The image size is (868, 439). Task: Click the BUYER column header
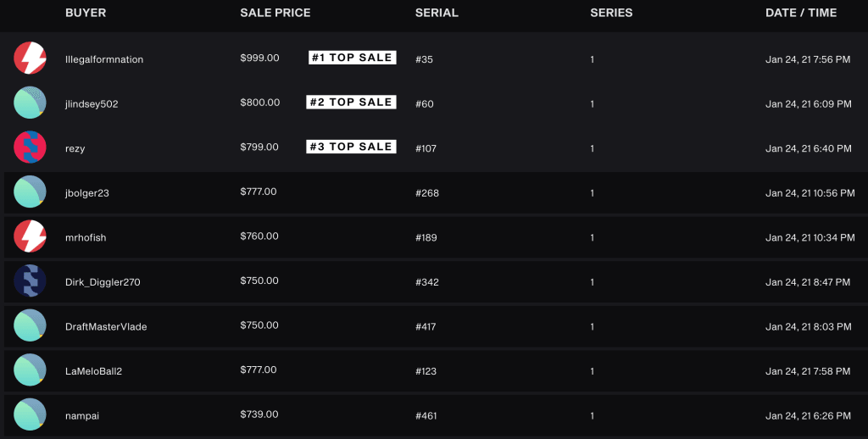coord(86,13)
